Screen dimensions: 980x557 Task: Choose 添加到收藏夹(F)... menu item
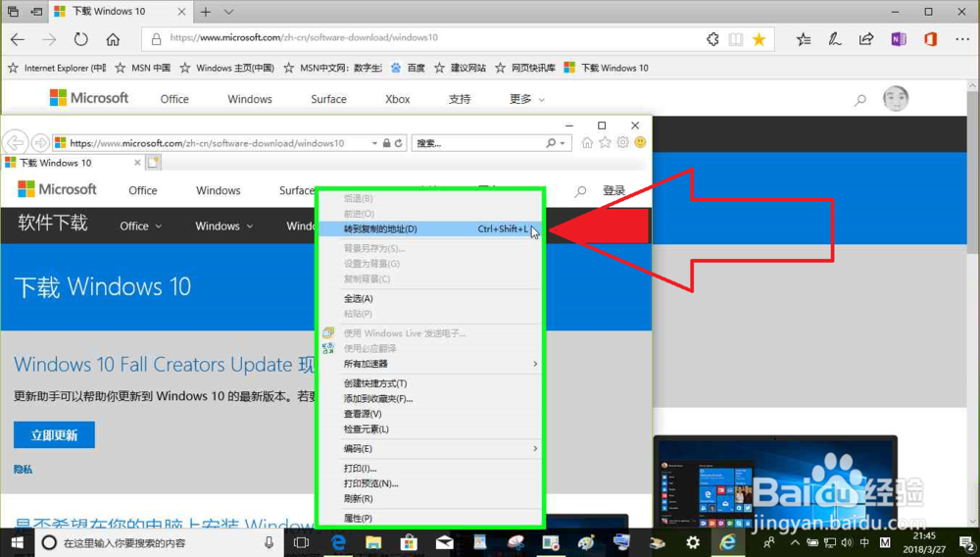[x=430, y=399]
